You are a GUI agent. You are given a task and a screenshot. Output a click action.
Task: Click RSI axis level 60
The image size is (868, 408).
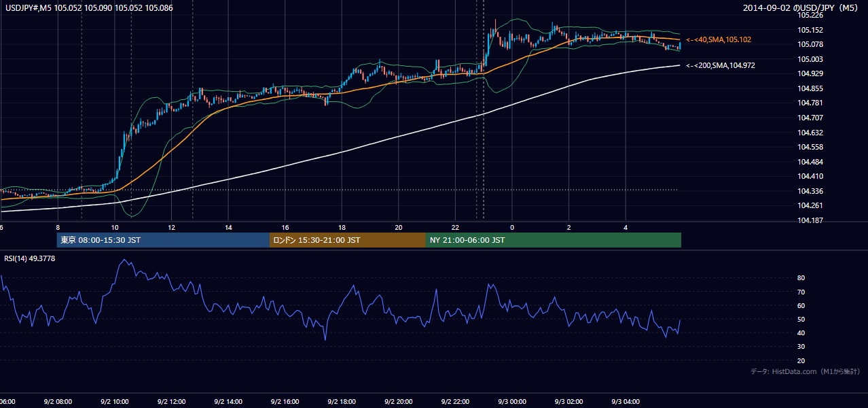801,305
